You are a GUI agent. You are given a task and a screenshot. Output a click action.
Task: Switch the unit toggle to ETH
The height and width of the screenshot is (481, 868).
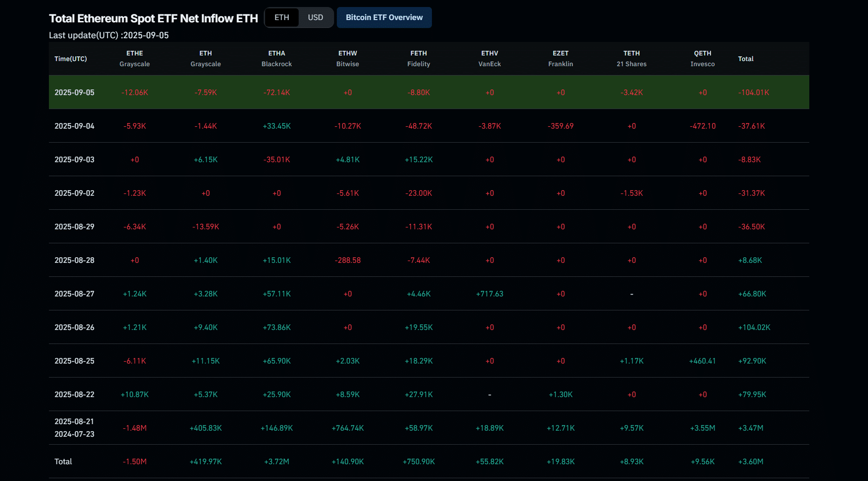[282, 18]
